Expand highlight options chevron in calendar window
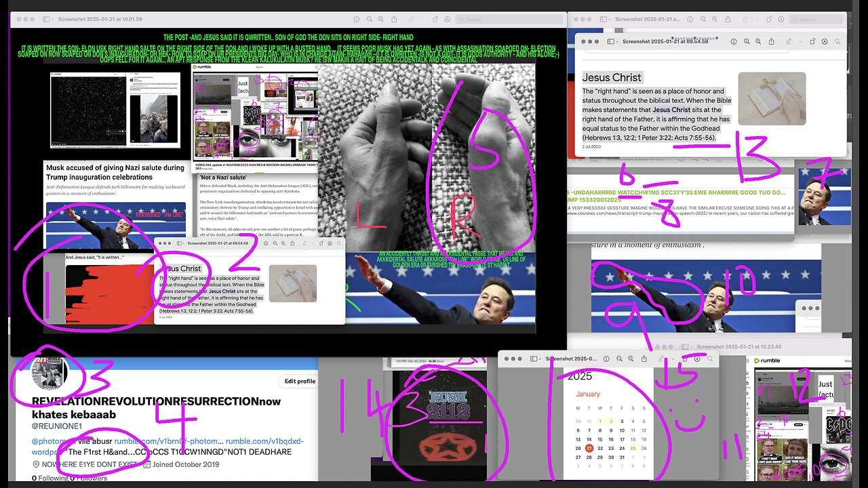 tap(673, 359)
